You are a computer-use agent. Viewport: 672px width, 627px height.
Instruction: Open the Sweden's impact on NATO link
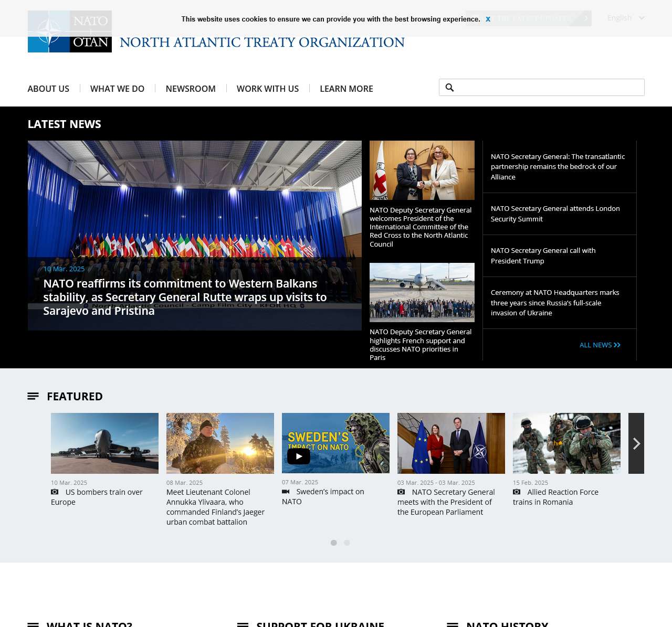[x=323, y=496]
